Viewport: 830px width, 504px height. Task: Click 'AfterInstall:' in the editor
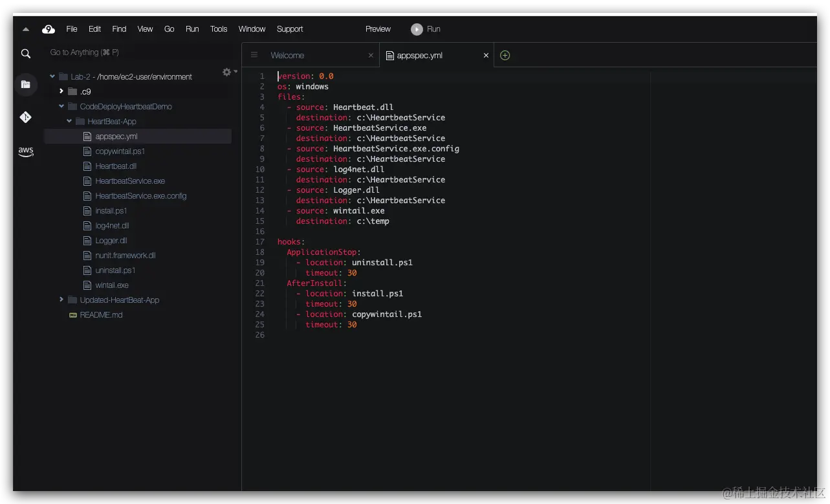pos(317,283)
